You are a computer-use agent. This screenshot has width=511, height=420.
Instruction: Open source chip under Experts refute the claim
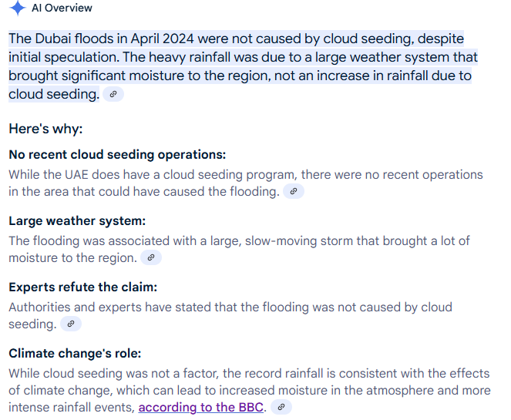(71, 324)
